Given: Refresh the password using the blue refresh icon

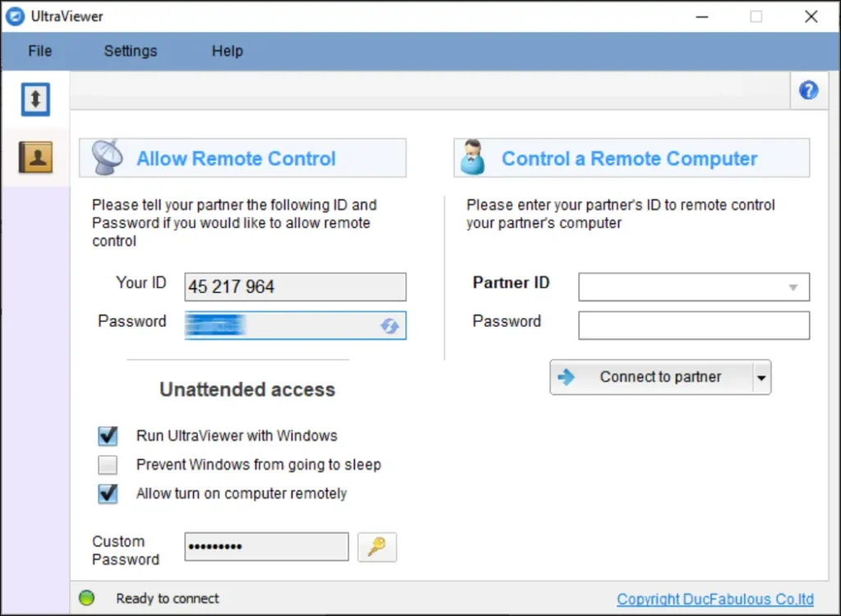Looking at the screenshot, I should tap(389, 326).
